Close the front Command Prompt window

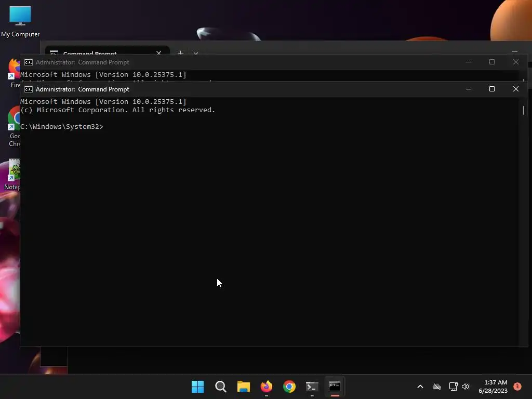pos(516,89)
